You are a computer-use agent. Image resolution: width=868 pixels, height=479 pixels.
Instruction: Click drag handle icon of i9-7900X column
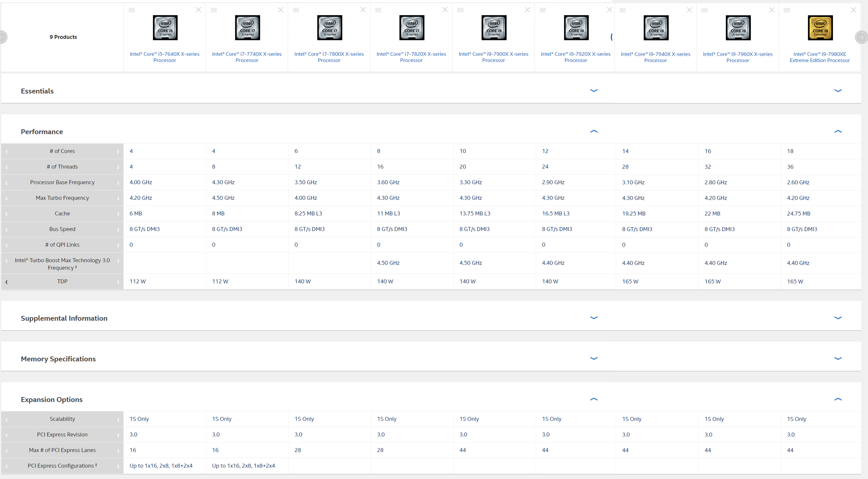(x=461, y=10)
